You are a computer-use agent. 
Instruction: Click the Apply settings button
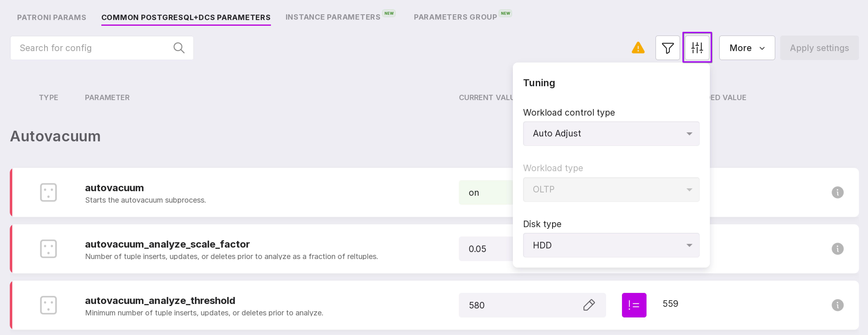(819, 48)
